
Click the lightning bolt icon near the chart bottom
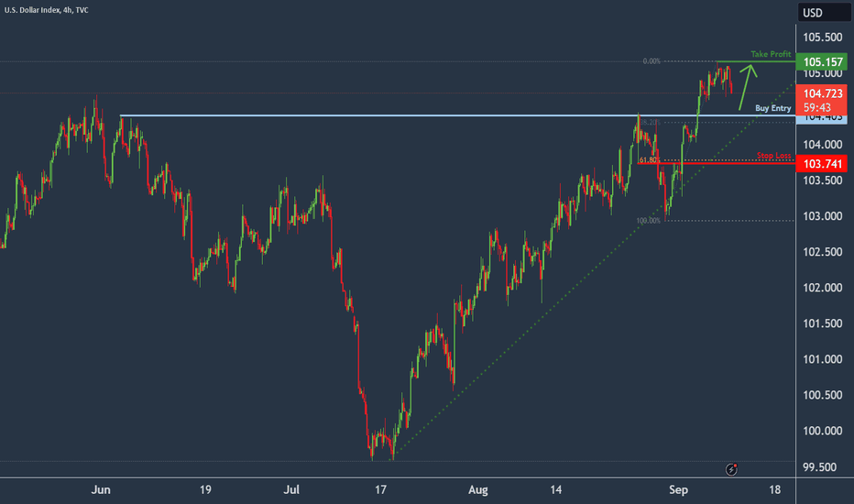click(731, 469)
